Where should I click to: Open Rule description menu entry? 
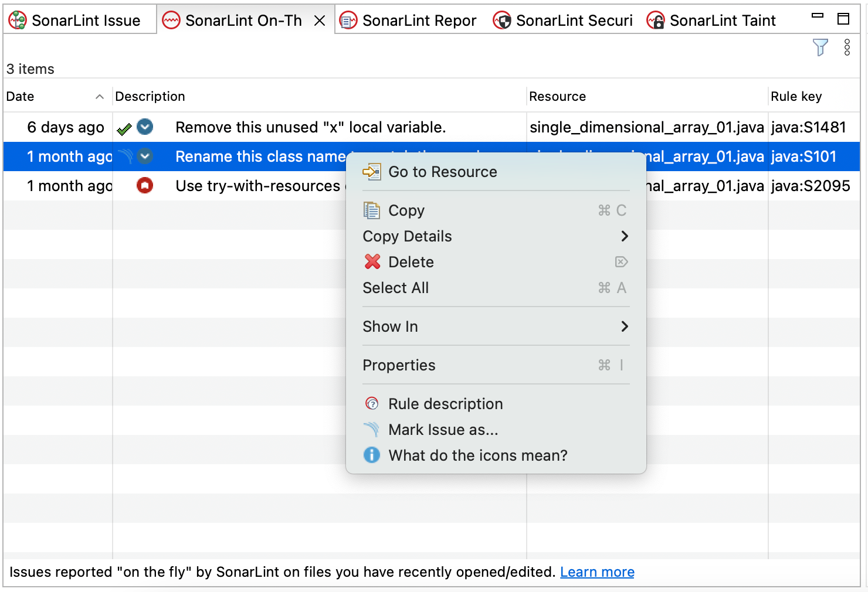coord(496,404)
